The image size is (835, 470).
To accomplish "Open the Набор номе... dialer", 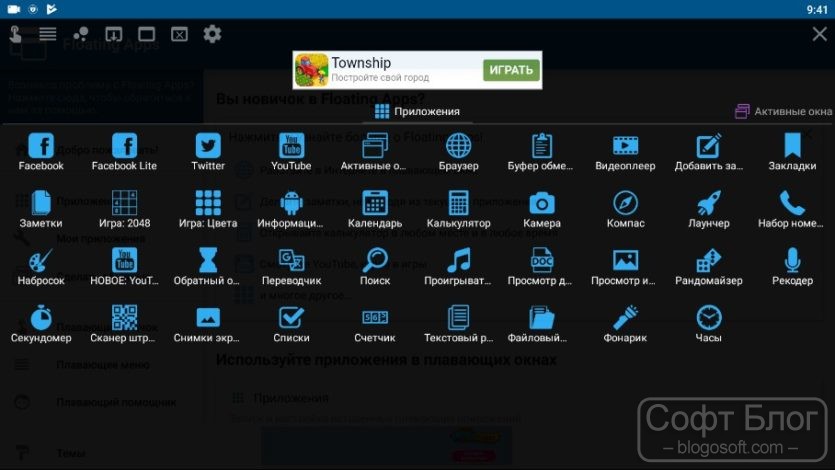I will pos(792,209).
